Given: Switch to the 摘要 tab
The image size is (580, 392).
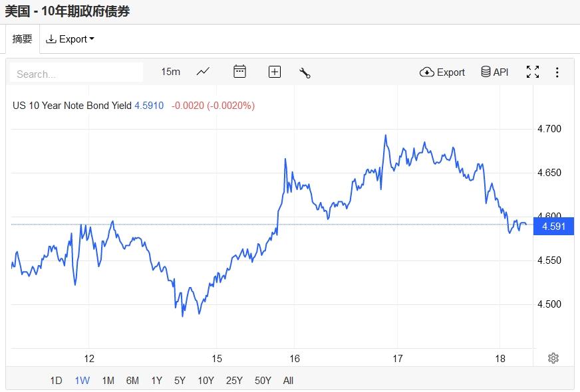Looking at the screenshot, I should (22, 39).
